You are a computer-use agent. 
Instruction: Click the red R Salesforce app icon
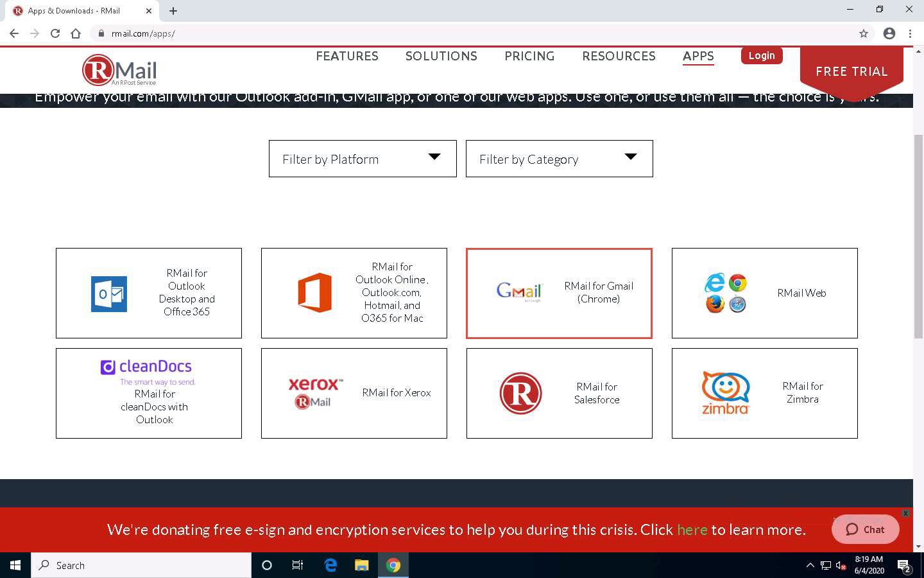pyautogui.click(x=520, y=393)
